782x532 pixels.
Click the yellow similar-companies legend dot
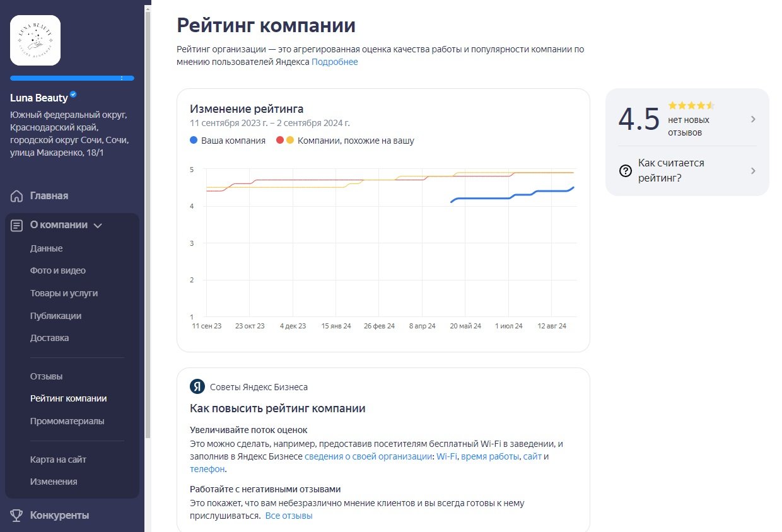[x=290, y=141]
